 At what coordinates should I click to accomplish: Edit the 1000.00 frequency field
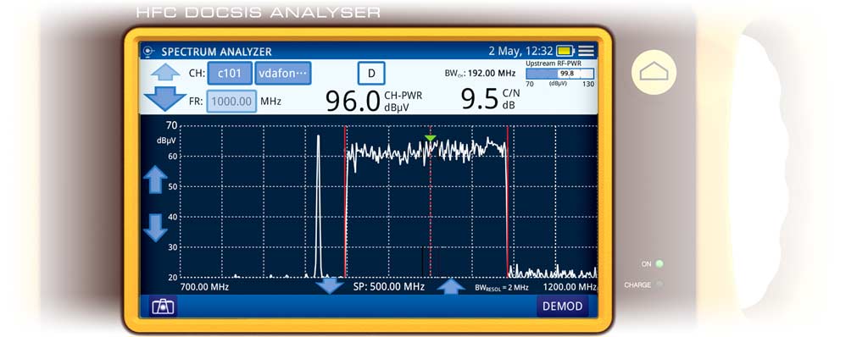point(231,102)
